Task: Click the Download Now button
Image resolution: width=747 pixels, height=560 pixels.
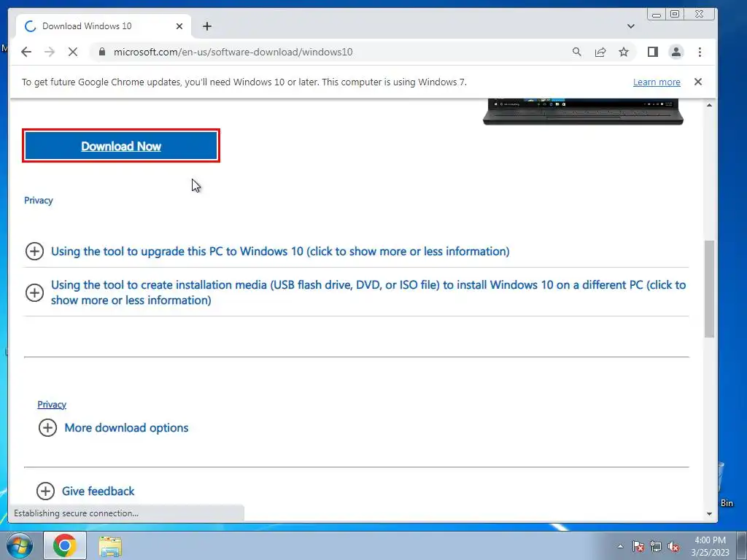Action: pyautogui.click(x=121, y=146)
